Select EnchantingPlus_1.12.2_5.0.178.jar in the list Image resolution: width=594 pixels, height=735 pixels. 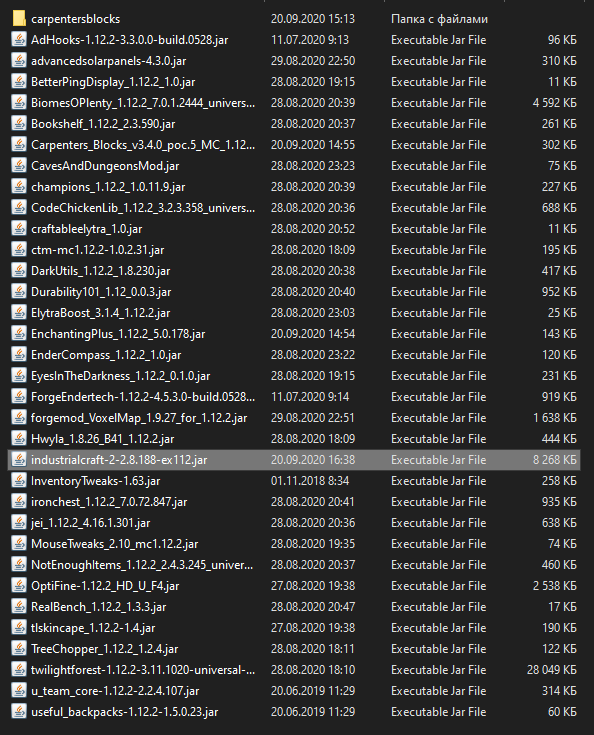118,334
